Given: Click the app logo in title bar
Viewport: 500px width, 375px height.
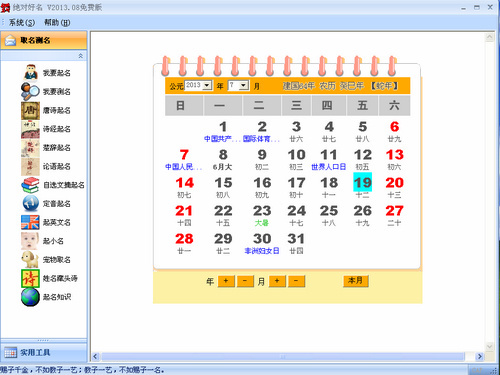Looking at the screenshot, I should coord(5,7).
